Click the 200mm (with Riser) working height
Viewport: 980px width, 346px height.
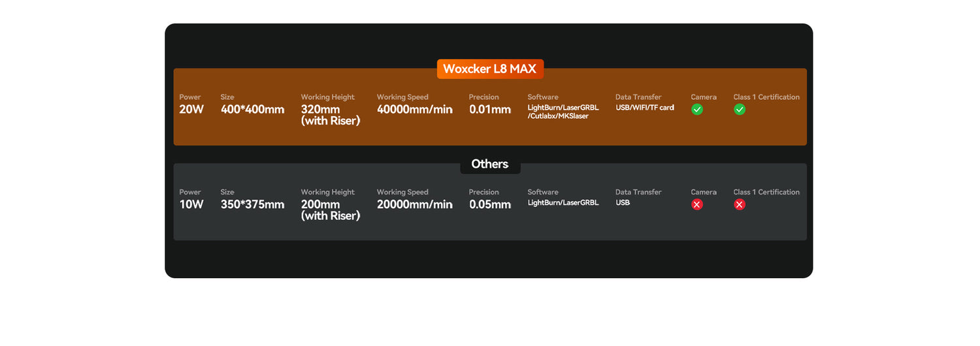pyautogui.click(x=330, y=210)
